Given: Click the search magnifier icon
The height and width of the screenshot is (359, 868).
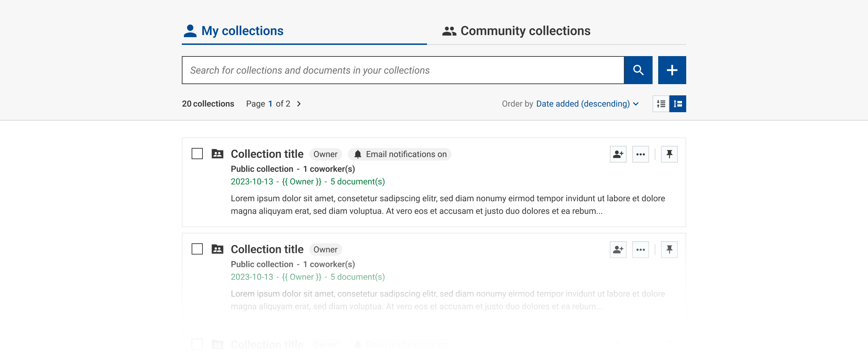Looking at the screenshot, I should pos(638,70).
